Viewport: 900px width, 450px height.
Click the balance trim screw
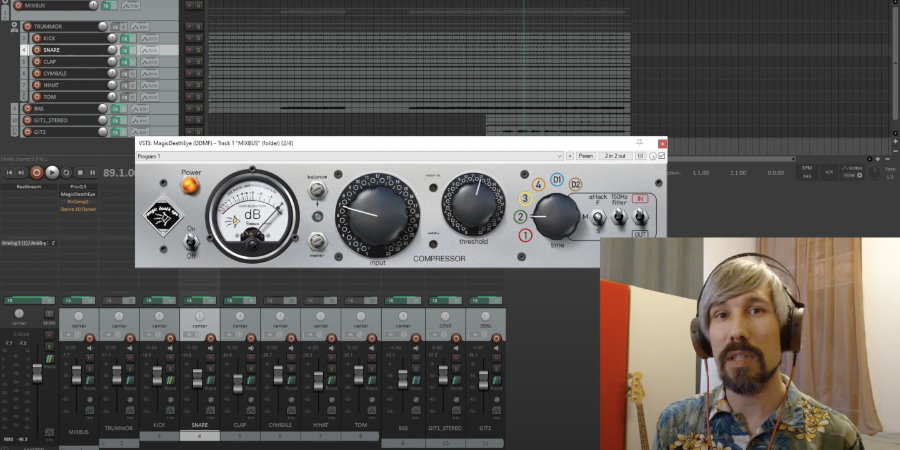317,189
